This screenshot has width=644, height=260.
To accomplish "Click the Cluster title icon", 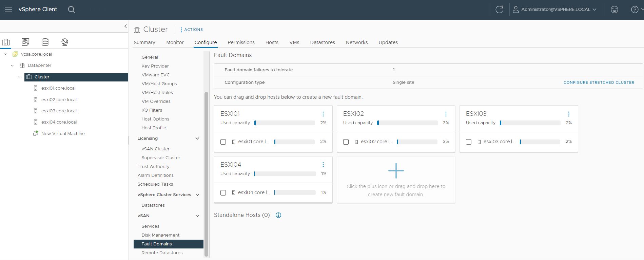I will pos(137,30).
